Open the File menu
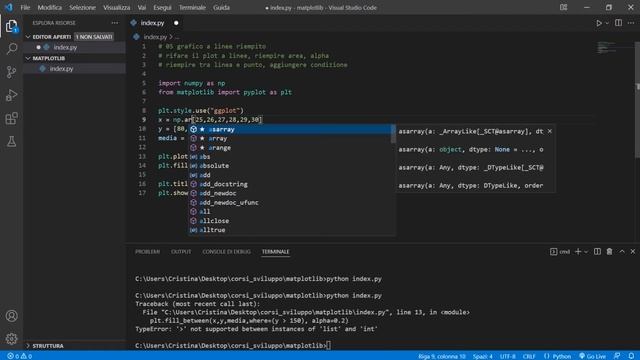 click(25, 7)
